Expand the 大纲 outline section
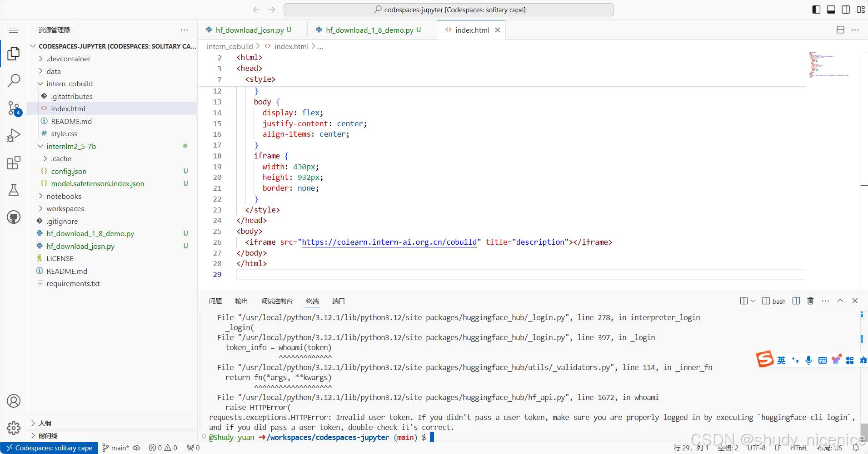 112,423
